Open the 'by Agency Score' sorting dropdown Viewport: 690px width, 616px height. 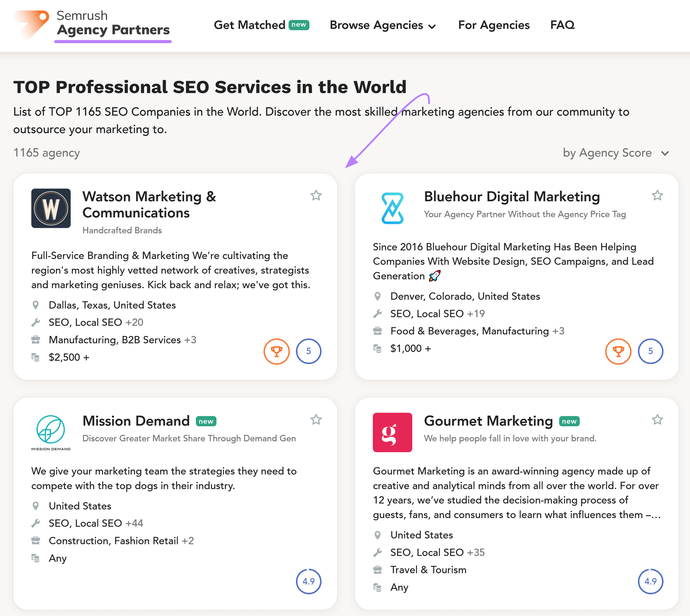pos(615,153)
